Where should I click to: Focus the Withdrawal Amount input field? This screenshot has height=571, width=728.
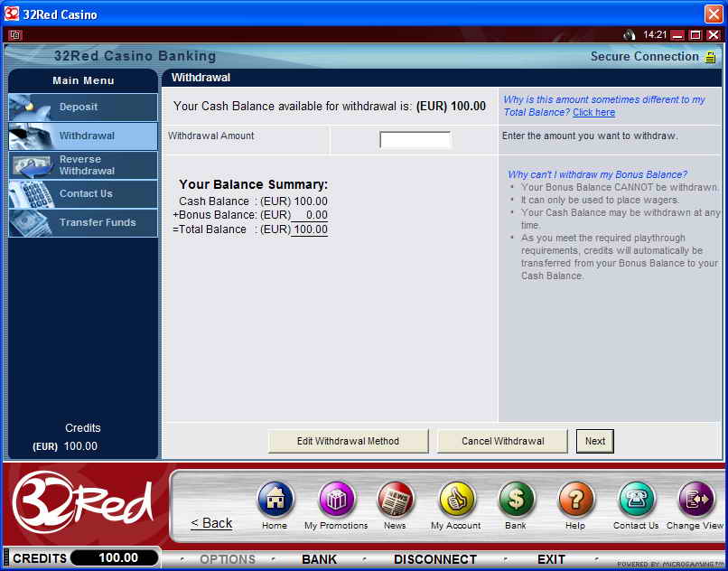415,140
